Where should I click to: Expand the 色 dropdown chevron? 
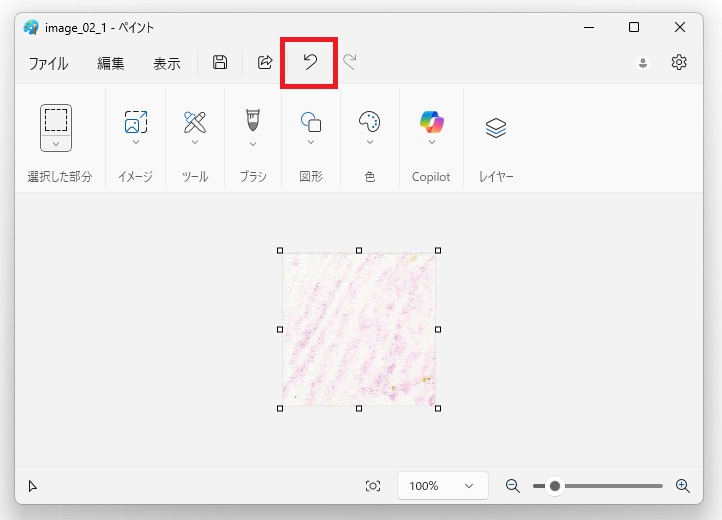(x=370, y=142)
